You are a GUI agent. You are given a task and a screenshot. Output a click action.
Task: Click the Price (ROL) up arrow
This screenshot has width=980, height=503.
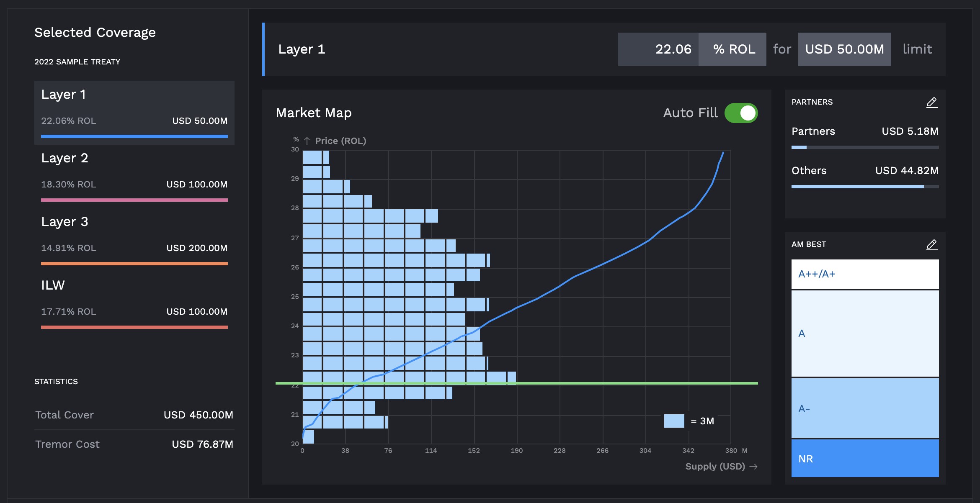[307, 141]
